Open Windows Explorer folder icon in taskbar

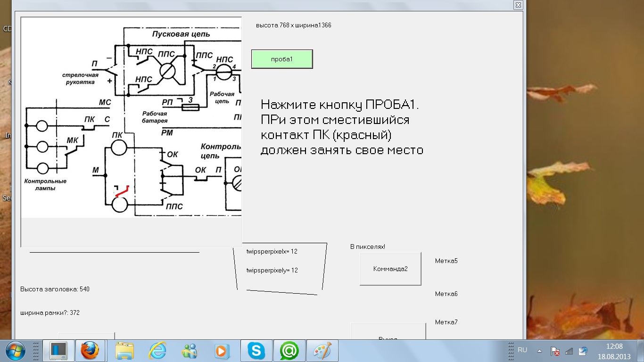click(x=124, y=351)
